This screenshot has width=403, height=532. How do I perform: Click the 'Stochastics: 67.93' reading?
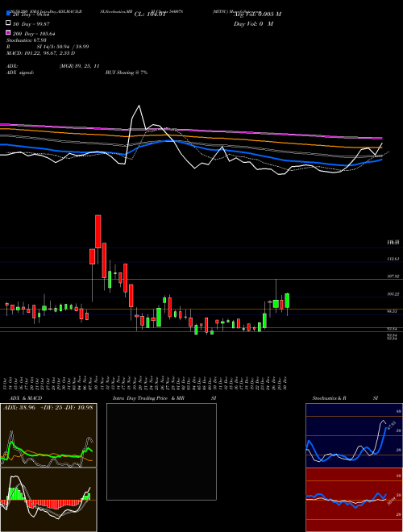pyautogui.click(x=26, y=40)
